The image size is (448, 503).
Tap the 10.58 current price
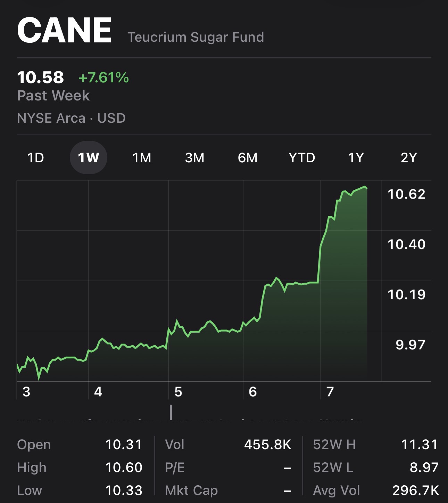point(40,77)
